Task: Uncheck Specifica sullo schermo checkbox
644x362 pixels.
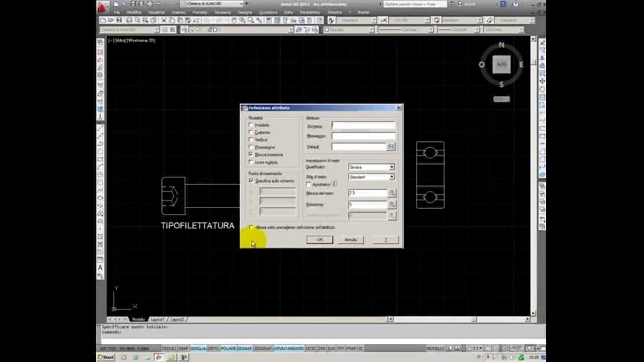Action: tap(251, 180)
